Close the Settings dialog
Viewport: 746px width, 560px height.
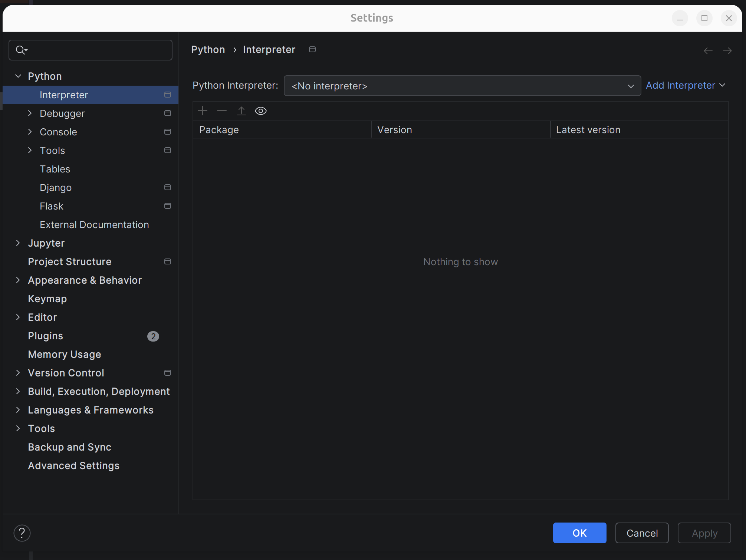pos(729,18)
